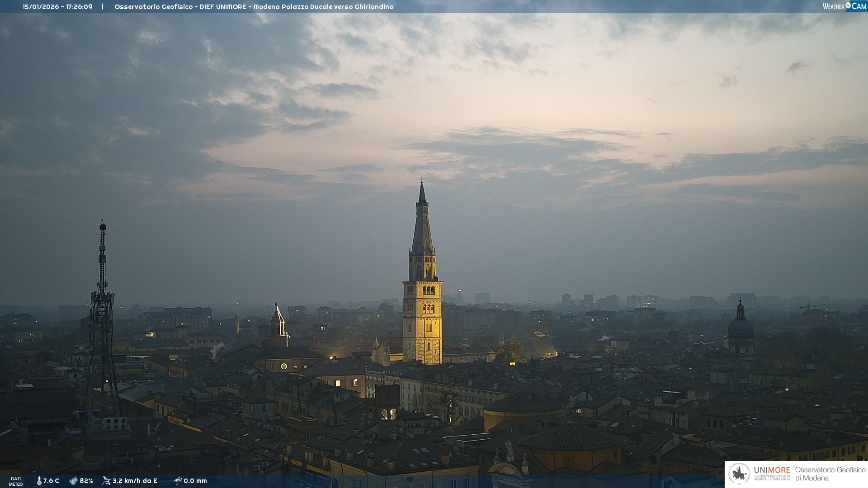868x488 pixels.
Task: Click the green illuminated clock face
Action: click(283, 366)
